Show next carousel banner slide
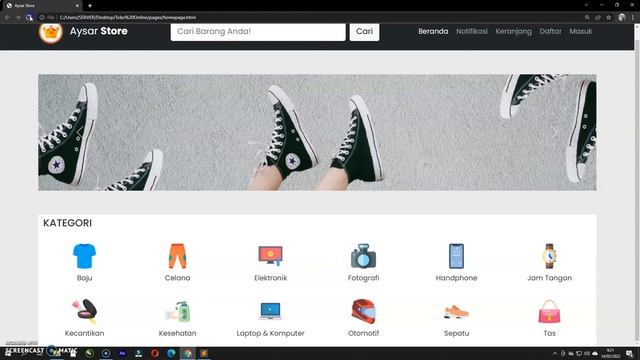 554,132
